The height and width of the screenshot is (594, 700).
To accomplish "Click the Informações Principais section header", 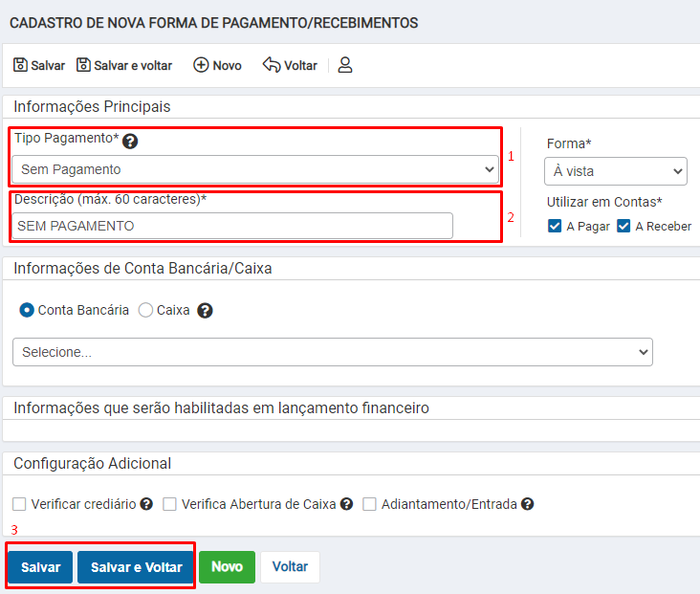I will click(x=92, y=107).
